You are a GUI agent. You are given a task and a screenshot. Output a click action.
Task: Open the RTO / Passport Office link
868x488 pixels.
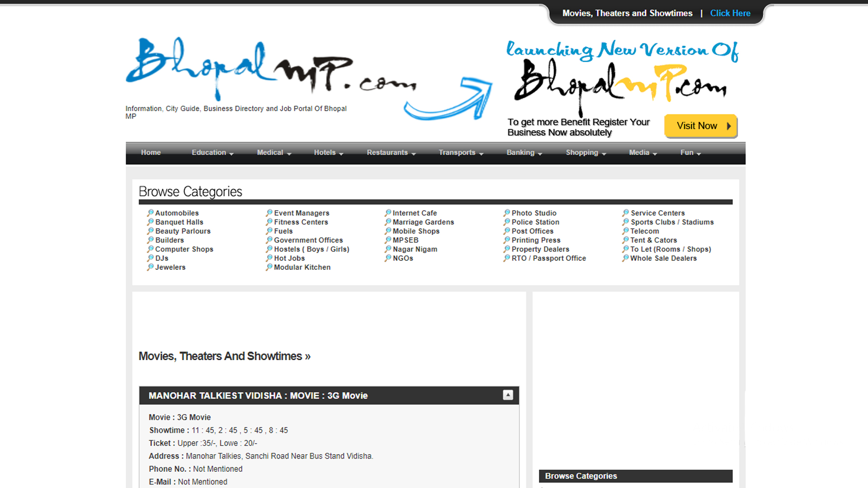tap(548, 258)
